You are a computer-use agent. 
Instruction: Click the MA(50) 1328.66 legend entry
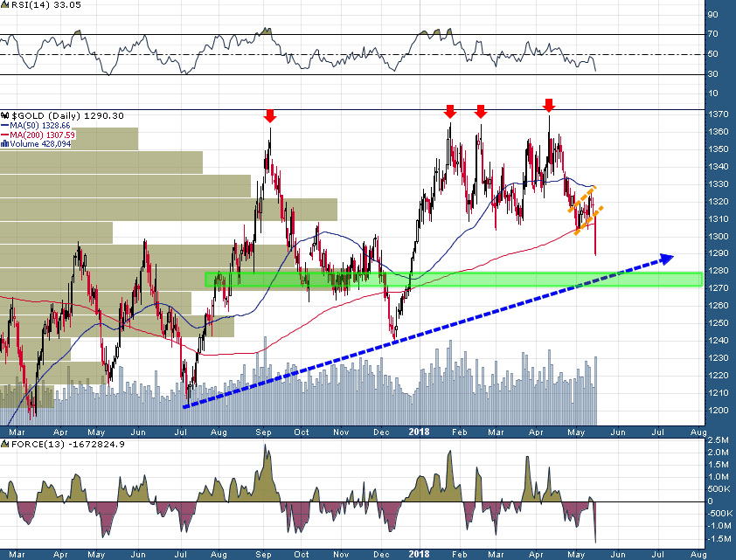[40, 126]
